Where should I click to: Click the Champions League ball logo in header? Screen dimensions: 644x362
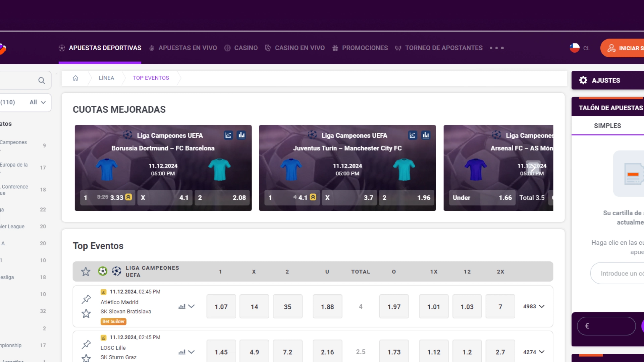[x=116, y=271]
